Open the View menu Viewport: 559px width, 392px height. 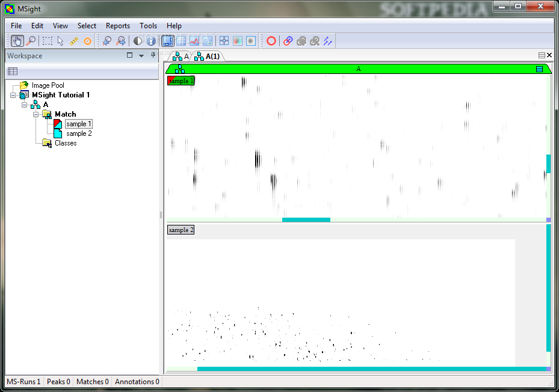click(x=60, y=26)
